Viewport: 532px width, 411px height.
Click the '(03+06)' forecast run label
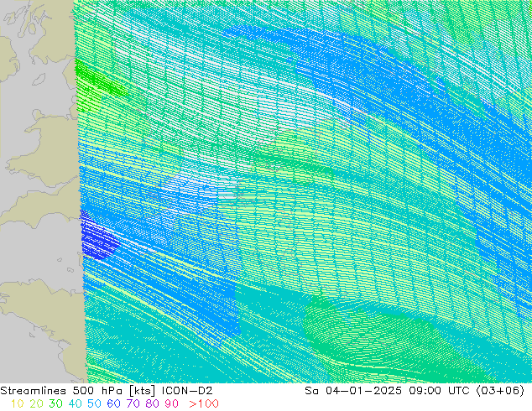tap(500, 391)
